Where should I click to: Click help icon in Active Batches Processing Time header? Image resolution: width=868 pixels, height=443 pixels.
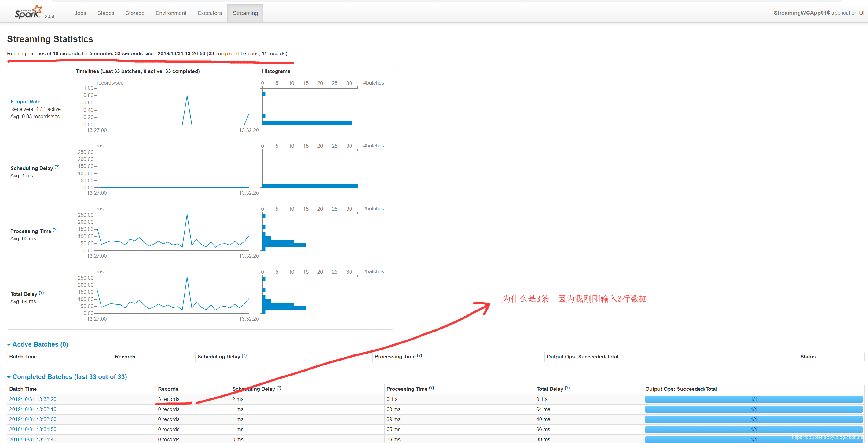click(419, 355)
